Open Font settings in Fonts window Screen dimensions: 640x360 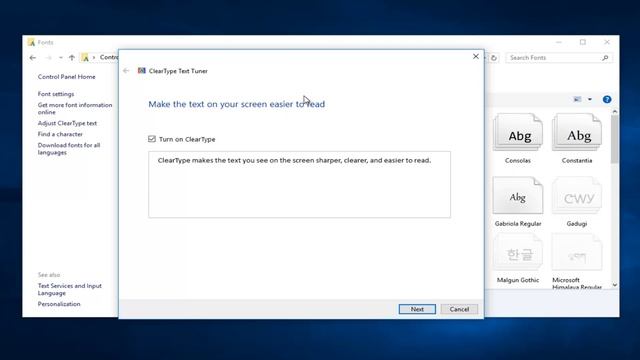(56, 94)
